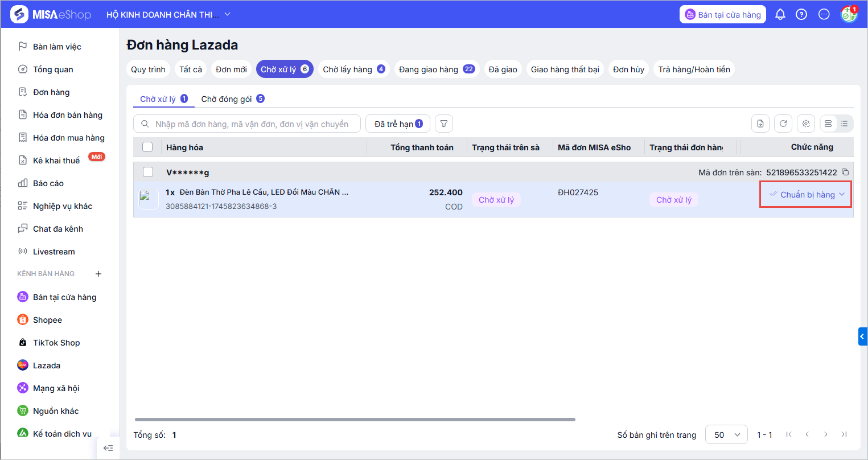868x460 pixels.
Task: Click the Tổng thanh toán column header
Action: (422, 147)
